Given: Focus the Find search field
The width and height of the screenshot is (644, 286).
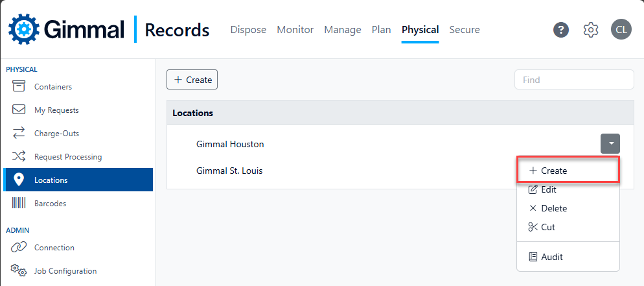Looking at the screenshot, I should [x=574, y=80].
